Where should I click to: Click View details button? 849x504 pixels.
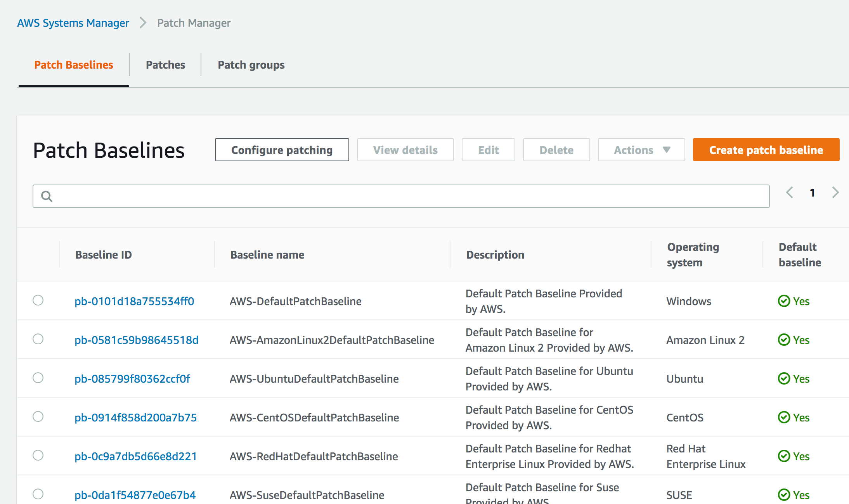pos(405,150)
